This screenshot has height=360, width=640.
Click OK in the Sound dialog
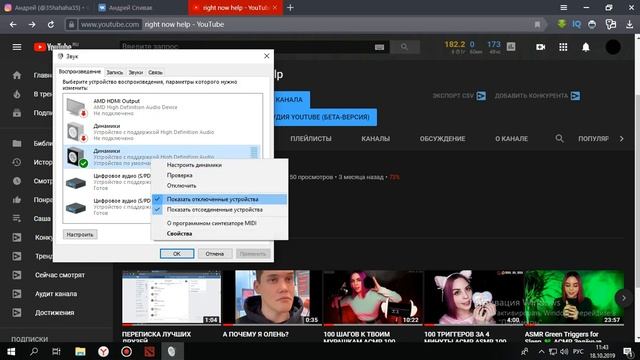(x=177, y=253)
